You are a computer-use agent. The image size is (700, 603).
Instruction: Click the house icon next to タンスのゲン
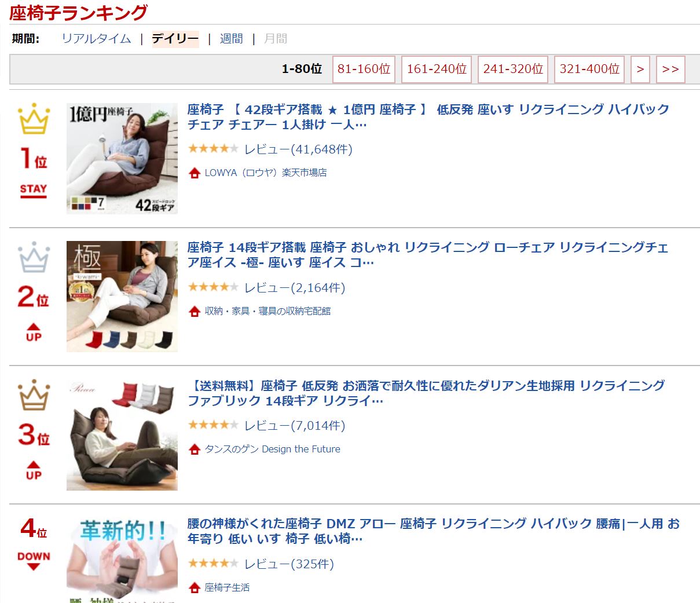195,449
